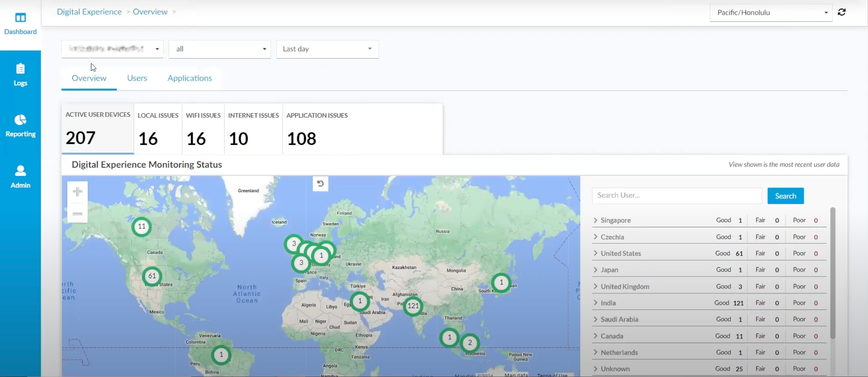The height and width of the screenshot is (377, 868).
Task: Open the Admin user icon
Action: (20, 171)
